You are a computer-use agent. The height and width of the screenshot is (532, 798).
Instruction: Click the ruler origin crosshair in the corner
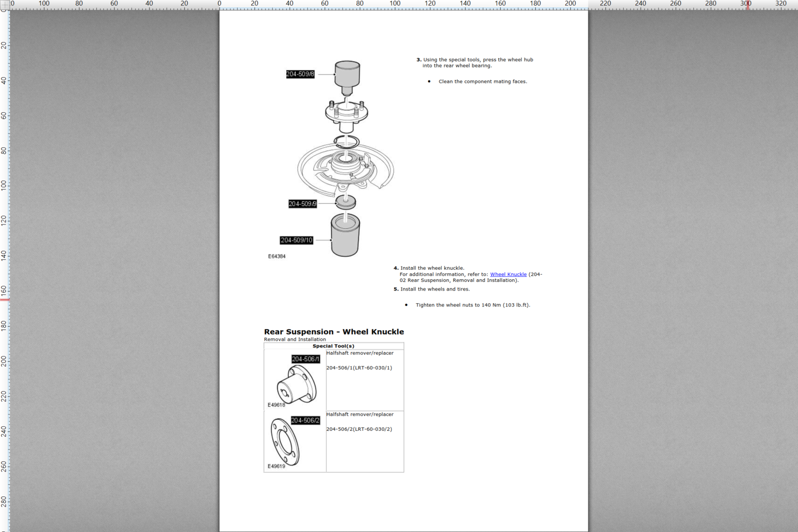(4, 4)
